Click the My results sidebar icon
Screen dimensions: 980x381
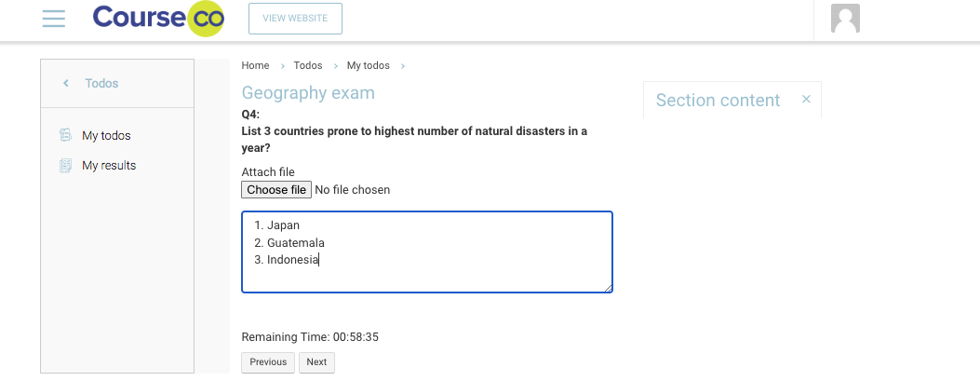point(65,166)
